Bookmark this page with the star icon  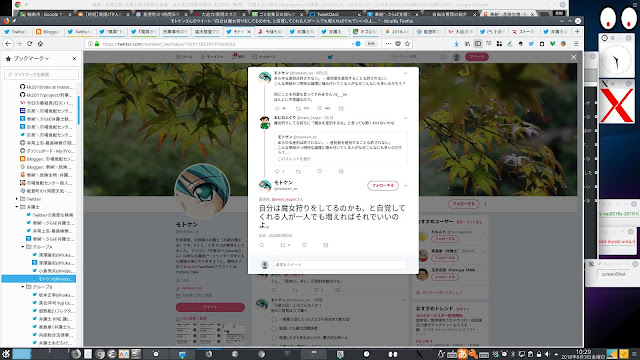(407, 44)
